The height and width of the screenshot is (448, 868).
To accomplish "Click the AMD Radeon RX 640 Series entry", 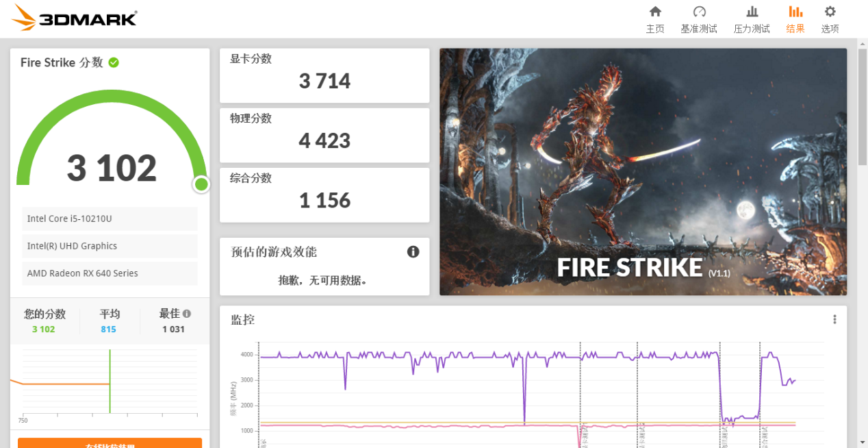I will pyautogui.click(x=110, y=273).
